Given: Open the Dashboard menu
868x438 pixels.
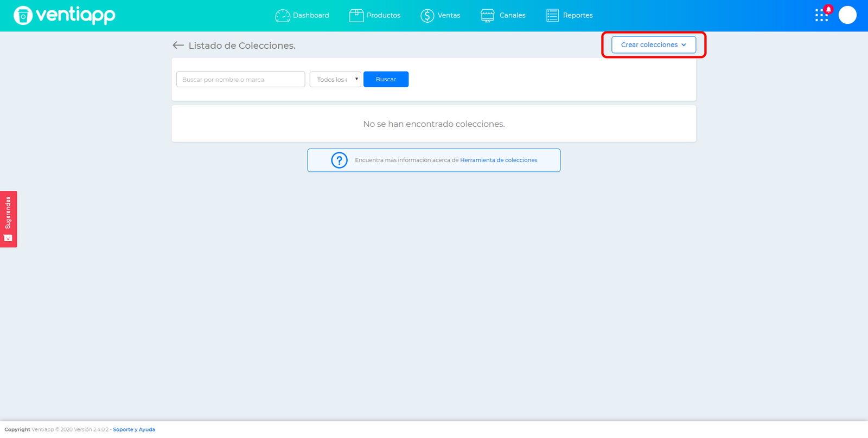Looking at the screenshot, I should pos(302,16).
